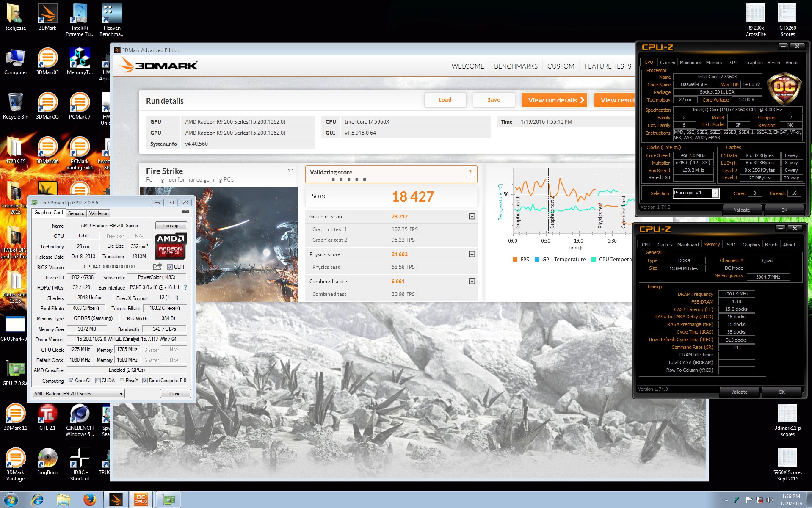This screenshot has width=812, height=508.
Task: Click Lookup button in GPU-Z
Action: click(x=171, y=226)
